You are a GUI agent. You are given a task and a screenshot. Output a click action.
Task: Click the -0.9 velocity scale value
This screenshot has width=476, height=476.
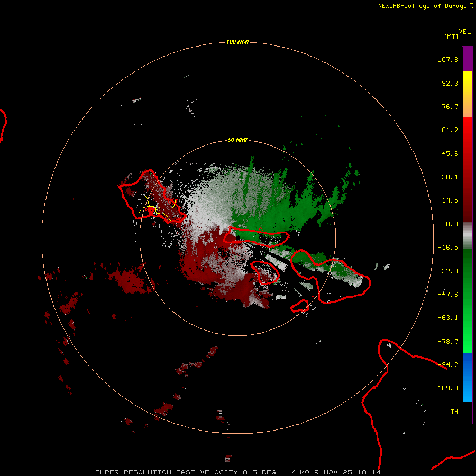pyautogui.click(x=450, y=224)
